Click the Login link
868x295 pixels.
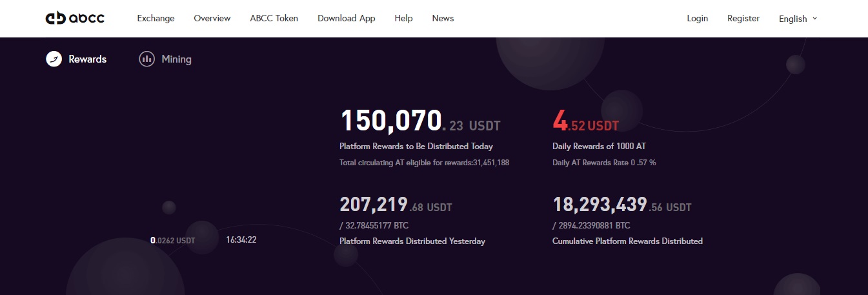698,18
